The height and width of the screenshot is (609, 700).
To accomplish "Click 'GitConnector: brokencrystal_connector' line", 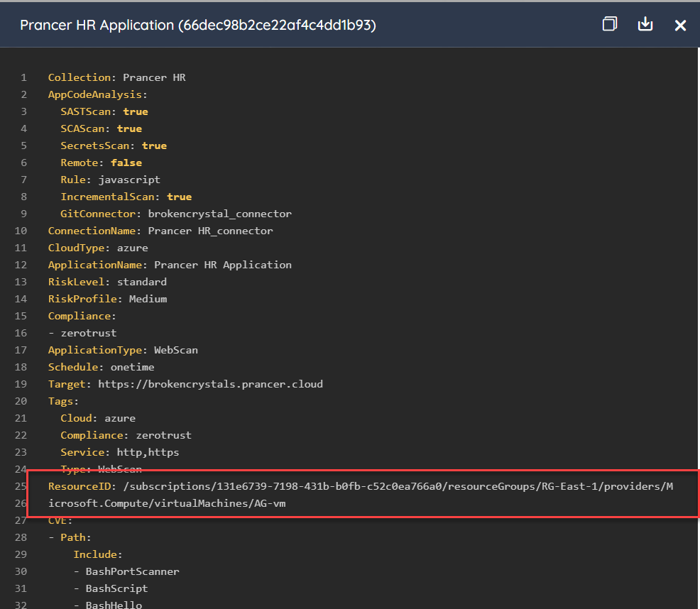I will 176,214.
